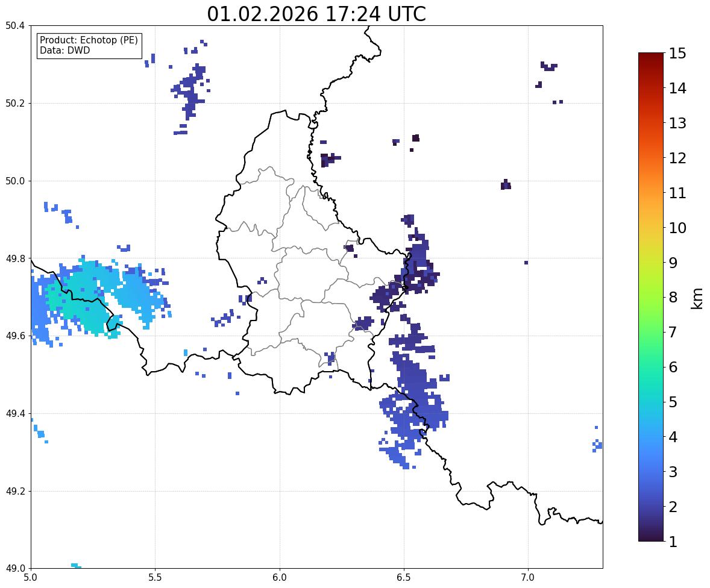
Task: Click the blue section of the colorbar near 3
Action: [651, 472]
